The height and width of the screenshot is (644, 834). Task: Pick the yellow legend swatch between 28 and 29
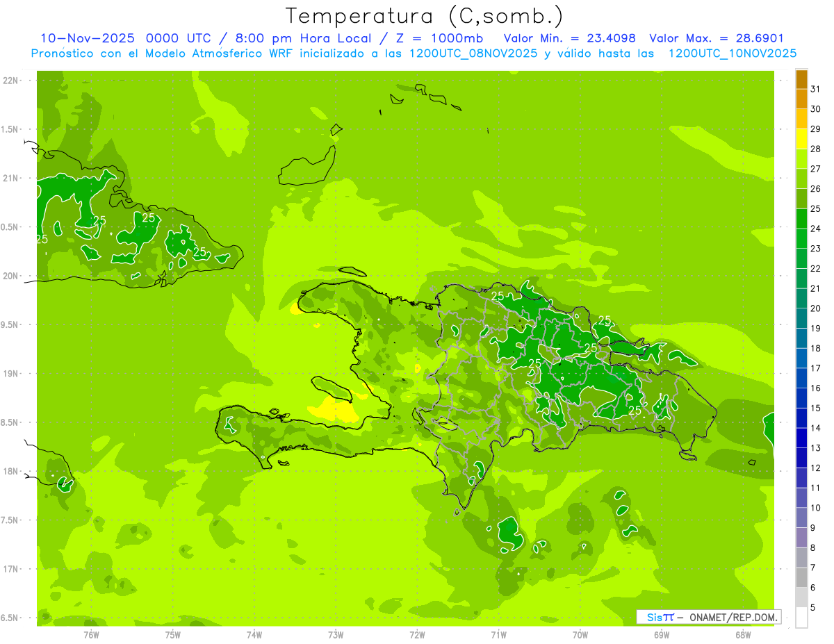pyautogui.click(x=801, y=139)
